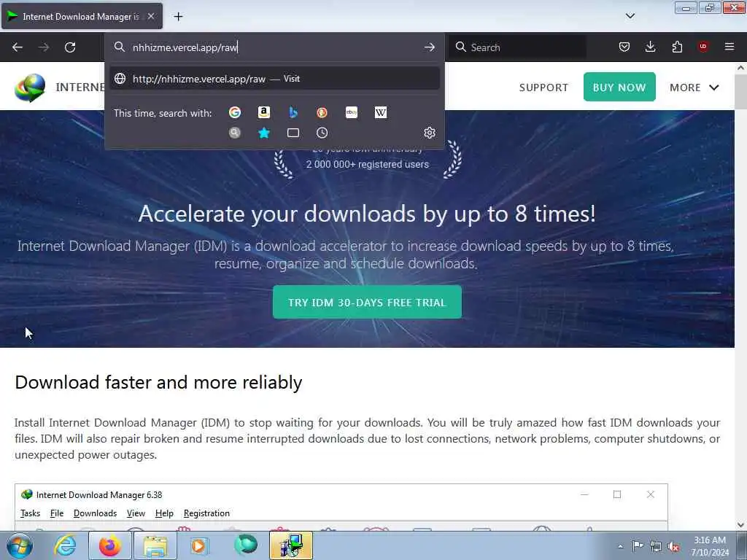The height and width of the screenshot is (560, 747).
Task: Click the network tray icon
Action: coord(656,547)
